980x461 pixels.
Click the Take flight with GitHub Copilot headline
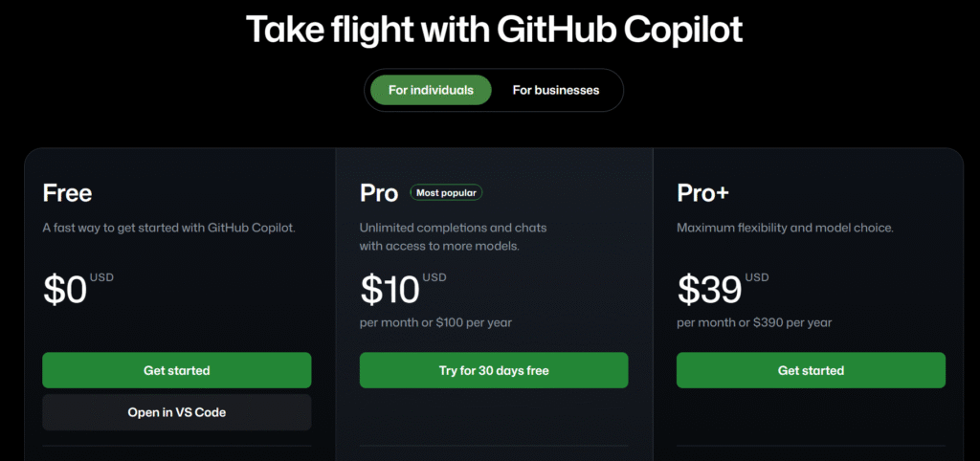[494, 30]
